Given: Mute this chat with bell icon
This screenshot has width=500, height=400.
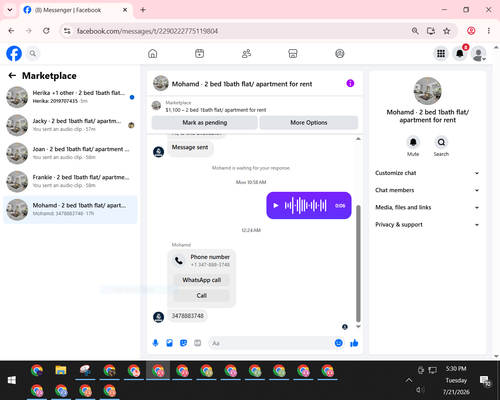Looking at the screenshot, I should click(413, 142).
